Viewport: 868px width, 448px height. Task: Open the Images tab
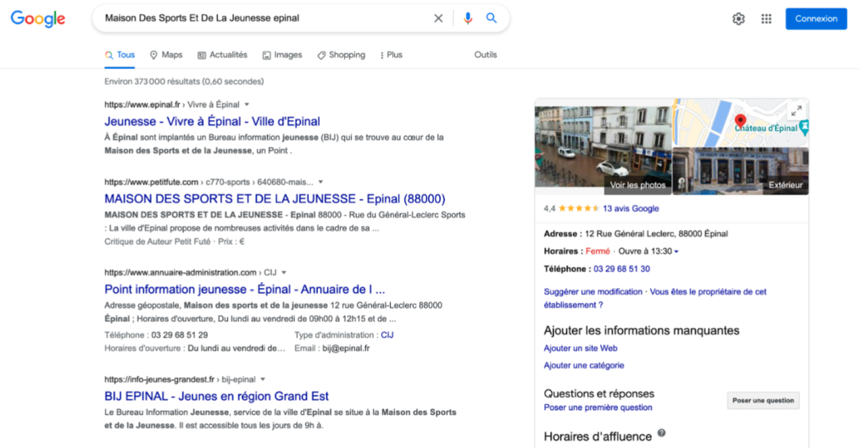point(282,55)
